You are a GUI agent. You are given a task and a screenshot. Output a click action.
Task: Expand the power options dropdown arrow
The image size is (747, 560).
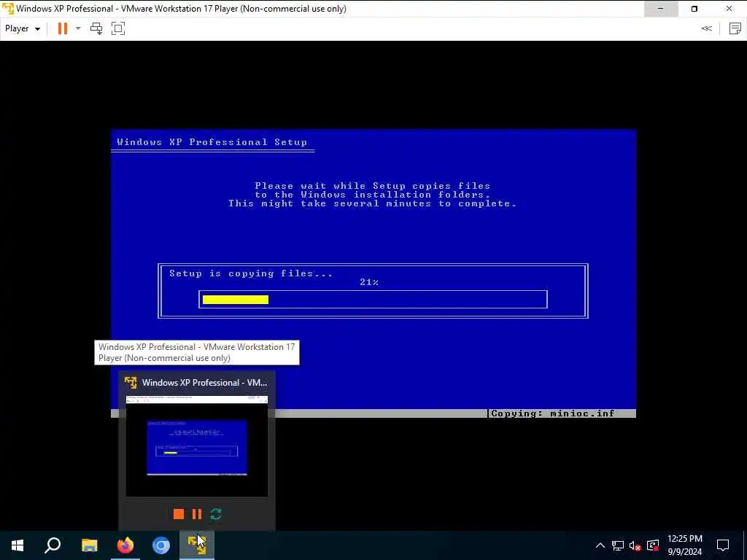click(x=78, y=28)
